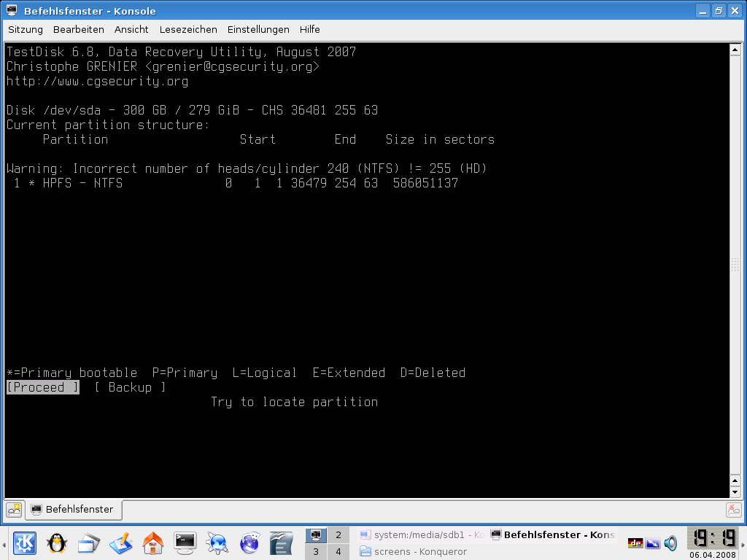Click the volume speaker tray icon
Screen dimensions: 747x560
670,542
